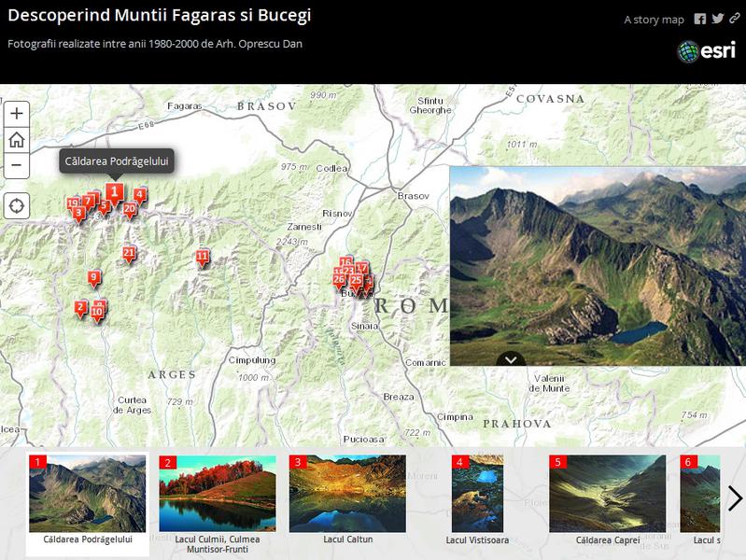Click map marker 16

[x=345, y=262]
